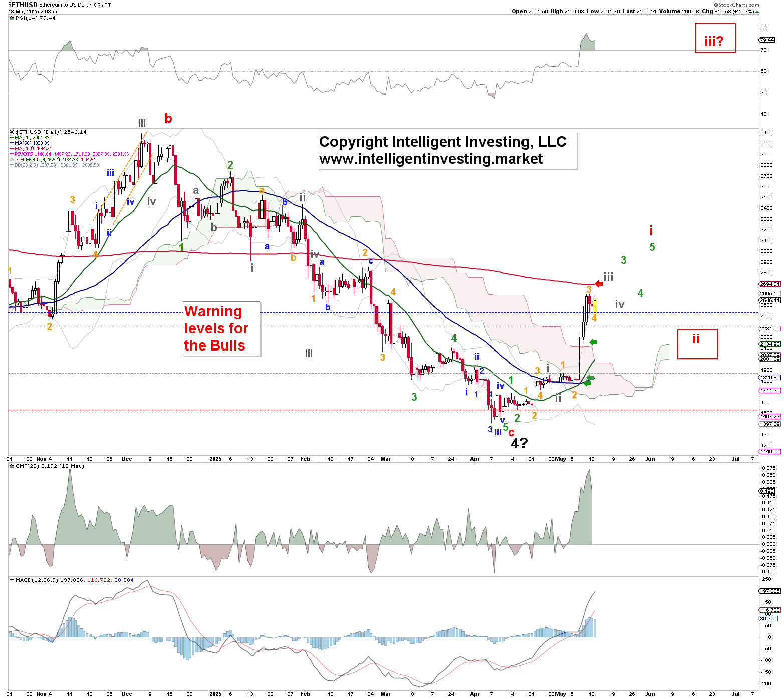Image resolution: width=784 pixels, height=699 pixels.
Task: Click the $ETHUSD ticker title at top
Action: click(x=23, y=5)
